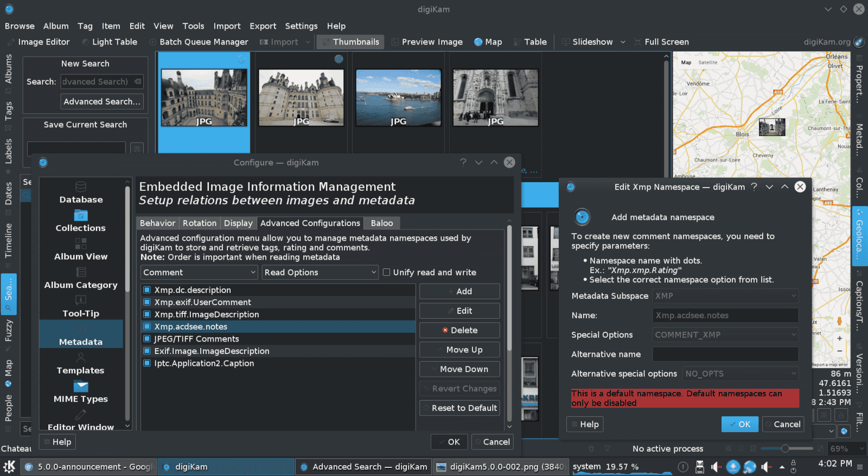Open the Special Options COMMENT_XMP dropdown
Viewport: 868px width, 476px height.
tap(725, 335)
